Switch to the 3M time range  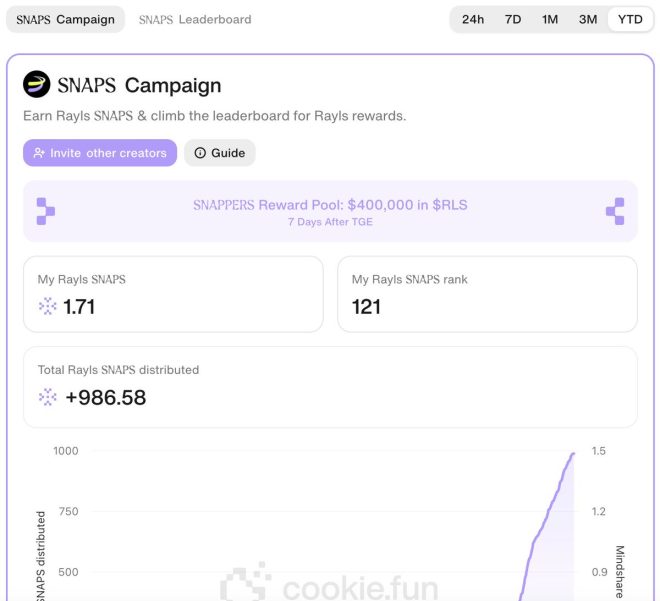click(588, 19)
